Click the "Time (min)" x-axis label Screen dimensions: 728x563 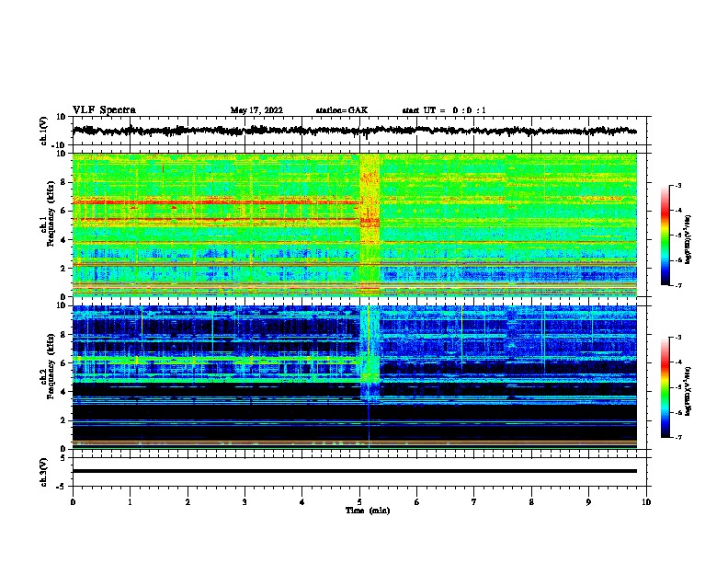(368, 511)
